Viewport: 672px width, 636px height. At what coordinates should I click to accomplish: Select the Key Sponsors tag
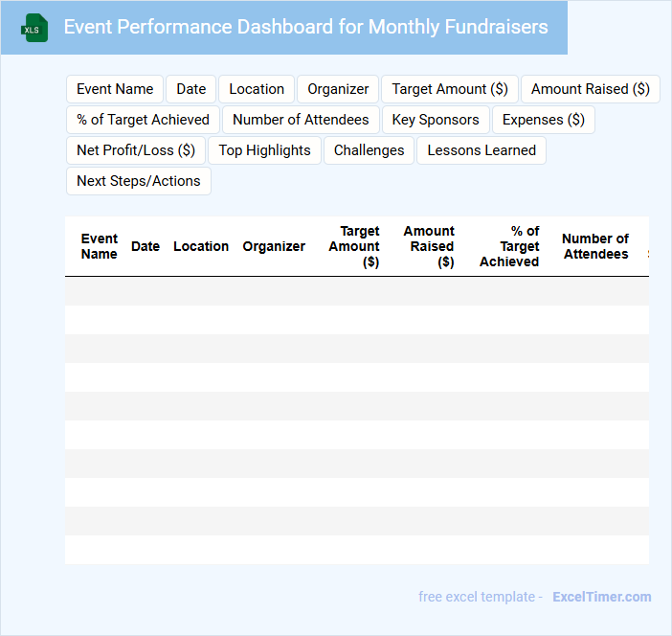[x=436, y=120]
